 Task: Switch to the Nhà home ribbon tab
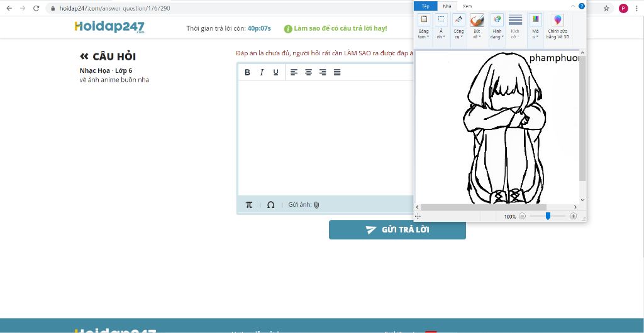click(x=447, y=6)
